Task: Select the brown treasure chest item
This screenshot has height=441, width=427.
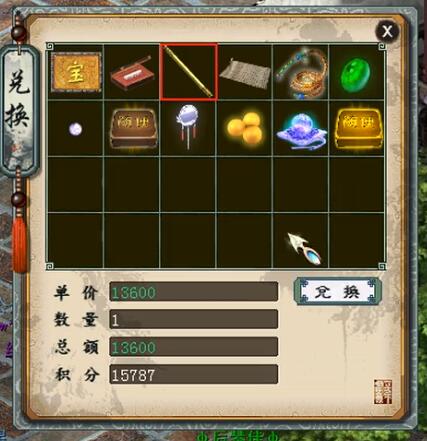Action: (133, 128)
